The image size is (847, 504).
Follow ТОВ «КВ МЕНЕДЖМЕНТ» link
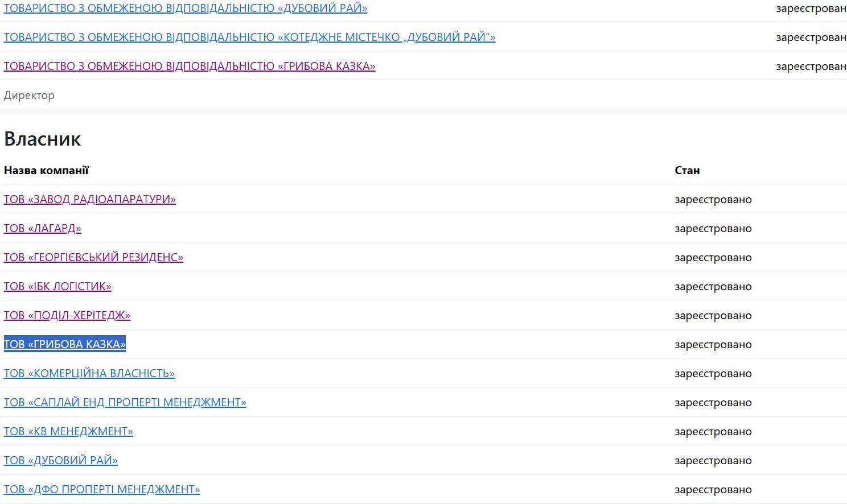click(68, 431)
